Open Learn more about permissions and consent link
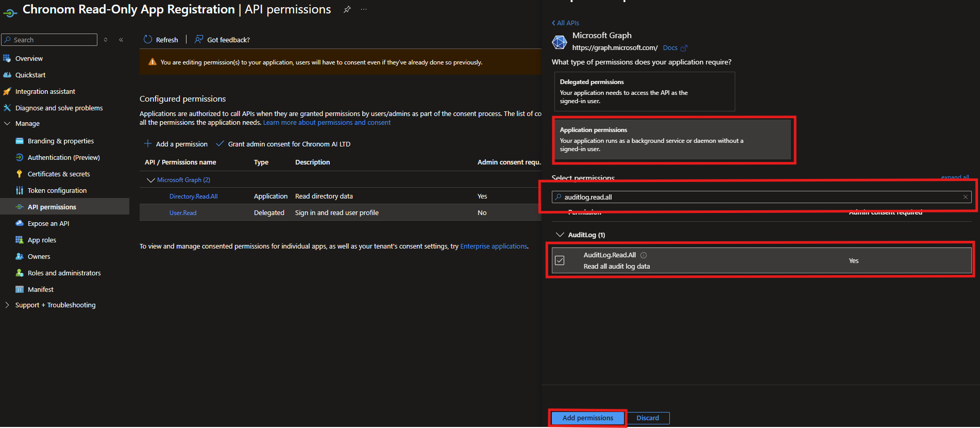The image size is (980, 428). tap(327, 123)
